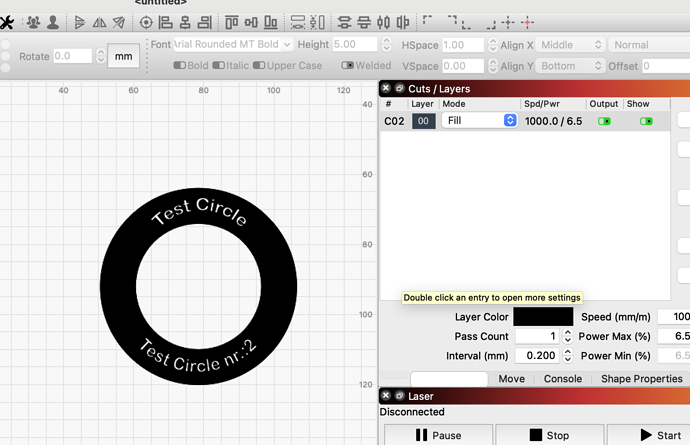This screenshot has width=690, height=445.
Task: Toggle Output for layer C02
Action: [x=604, y=121]
